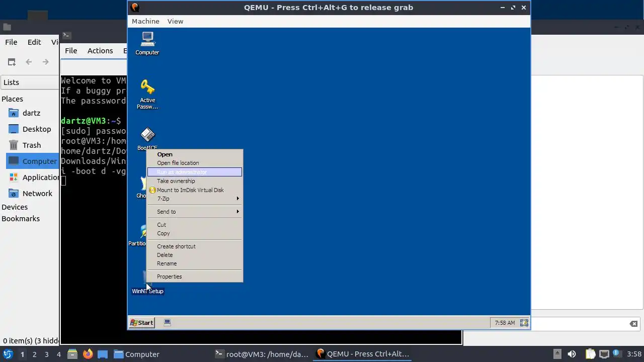
Task: Click the show desktop icon beside Start
Action: click(168, 323)
